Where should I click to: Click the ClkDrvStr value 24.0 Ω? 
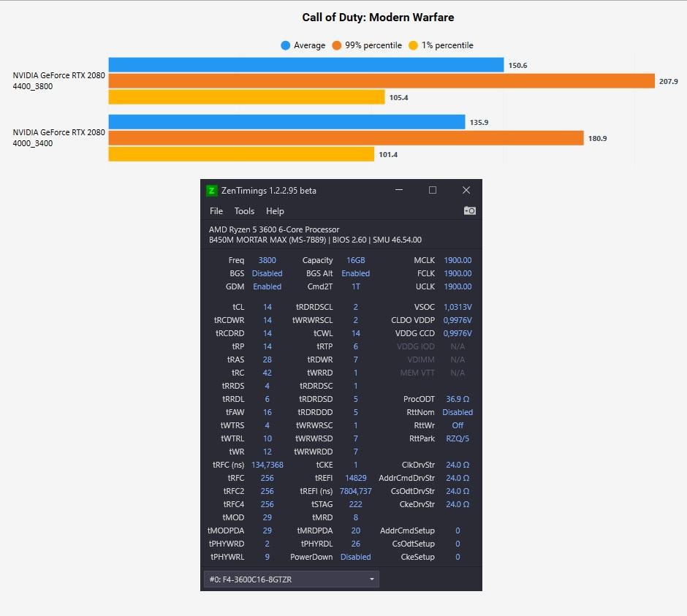pyautogui.click(x=458, y=465)
